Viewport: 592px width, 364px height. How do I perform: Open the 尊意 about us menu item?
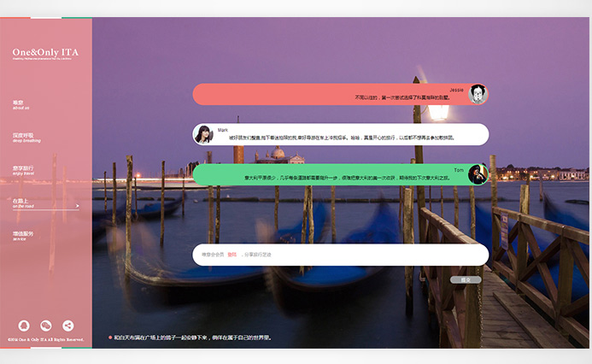(21, 105)
